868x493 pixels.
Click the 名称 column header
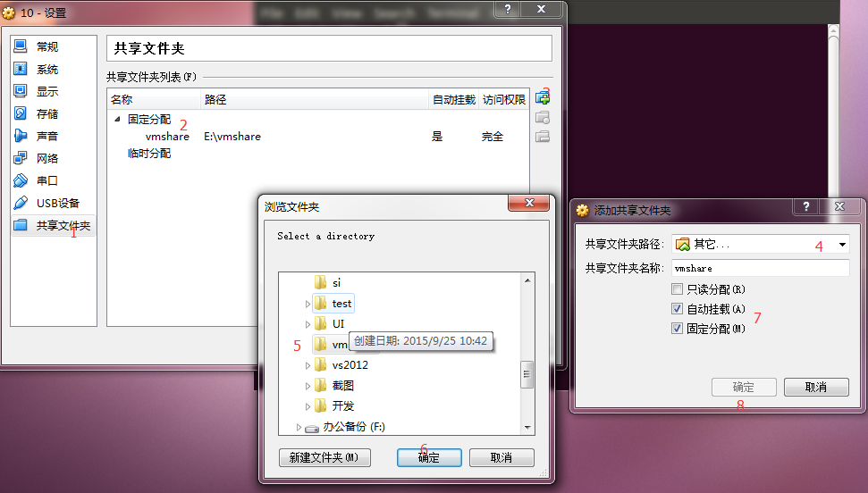154,100
